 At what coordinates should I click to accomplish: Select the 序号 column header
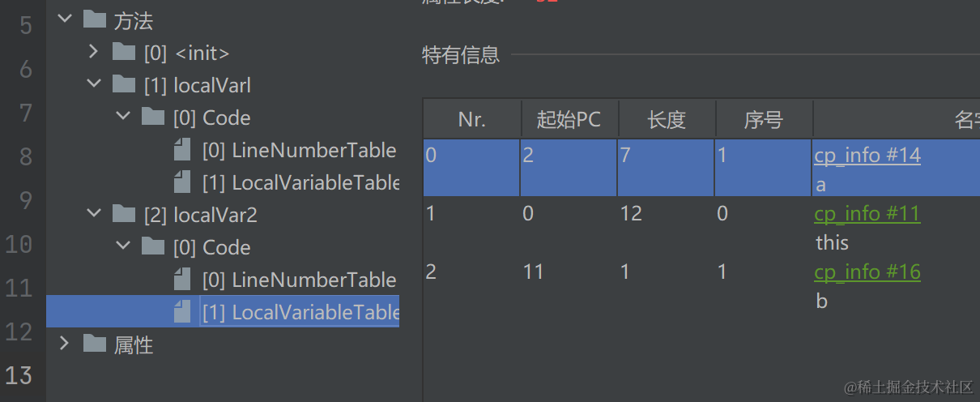(x=764, y=120)
